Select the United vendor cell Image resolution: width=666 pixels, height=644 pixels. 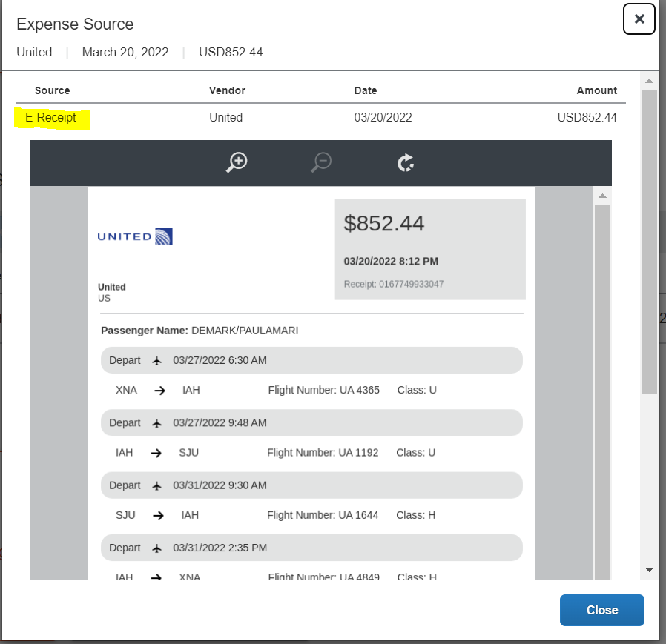click(x=226, y=118)
